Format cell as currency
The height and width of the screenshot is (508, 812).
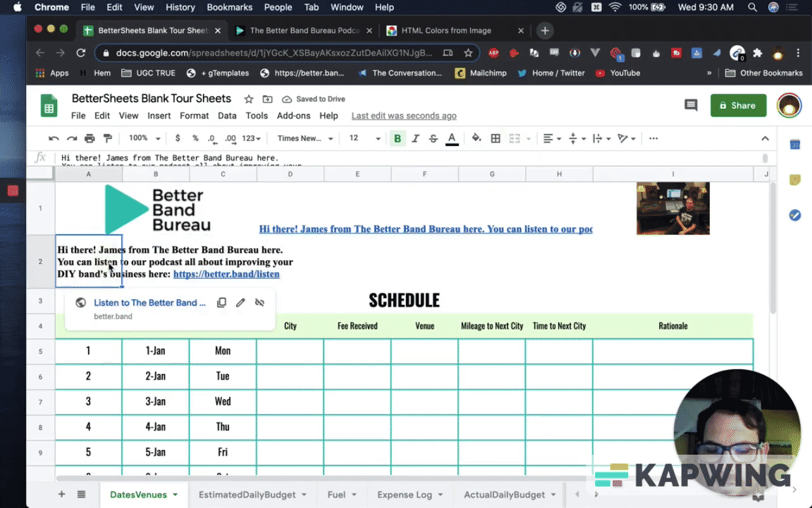178,138
